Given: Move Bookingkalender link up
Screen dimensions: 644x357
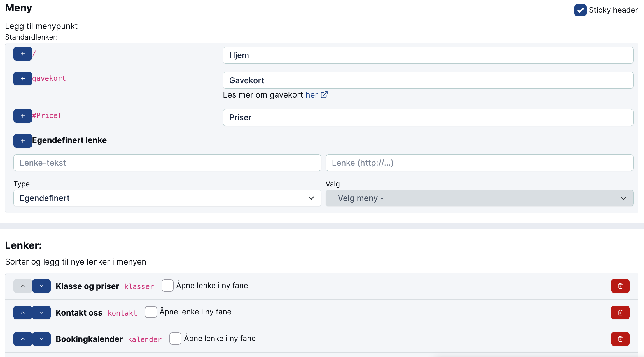Looking at the screenshot, I should tap(23, 339).
